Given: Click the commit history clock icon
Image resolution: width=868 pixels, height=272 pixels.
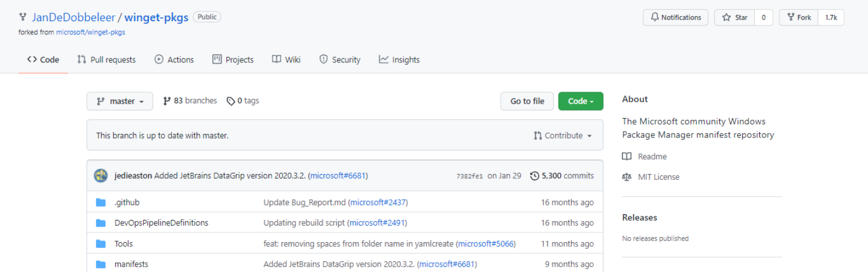Looking at the screenshot, I should pyautogui.click(x=534, y=176).
